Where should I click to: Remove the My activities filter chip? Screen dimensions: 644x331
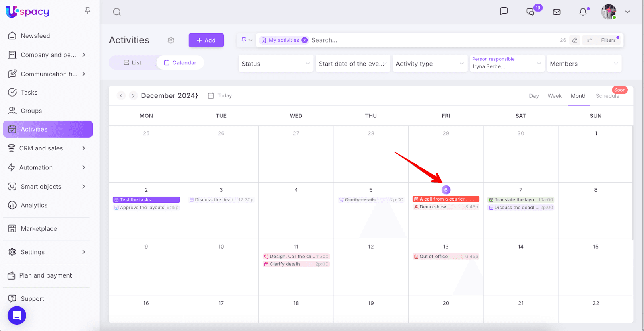305,40
